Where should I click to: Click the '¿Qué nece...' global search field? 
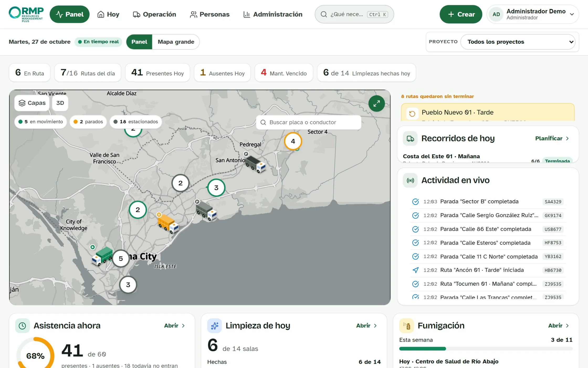(x=354, y=14)
